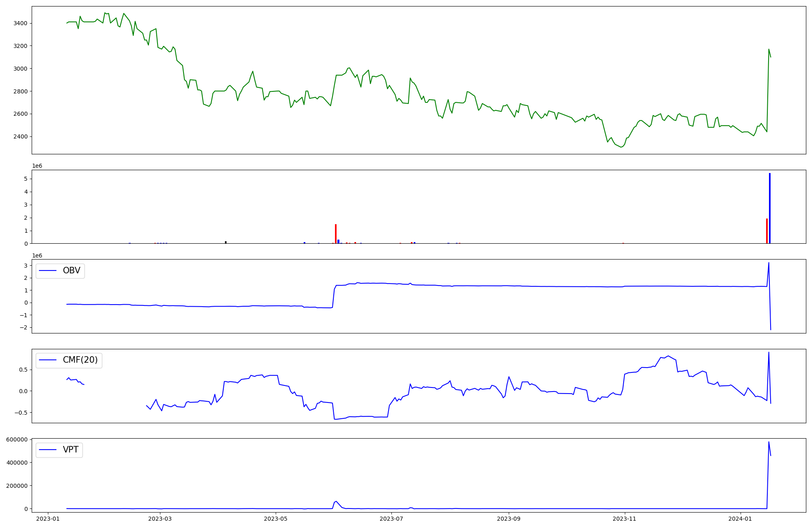Select the 2023-07 x-axis date label

click(x=391, y=519)
